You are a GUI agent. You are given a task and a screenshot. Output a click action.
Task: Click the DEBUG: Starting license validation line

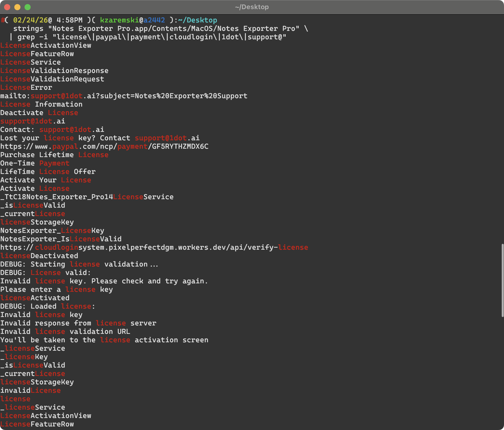click(x=79, y=264)
